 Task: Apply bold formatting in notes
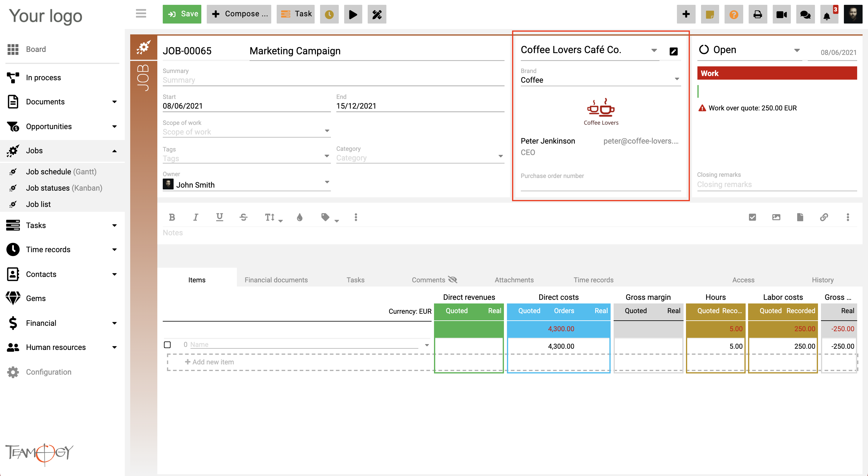coord(172,217)
